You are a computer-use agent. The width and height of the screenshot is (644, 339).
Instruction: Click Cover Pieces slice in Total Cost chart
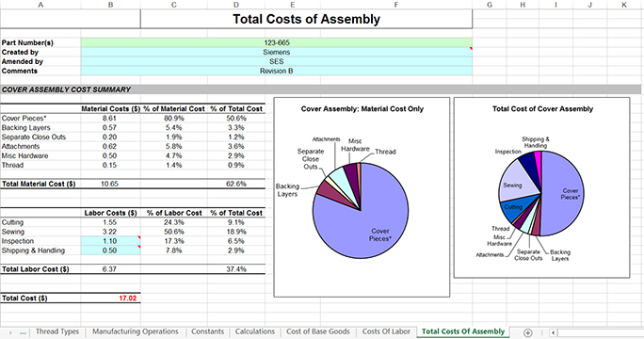tap(565, 193)
